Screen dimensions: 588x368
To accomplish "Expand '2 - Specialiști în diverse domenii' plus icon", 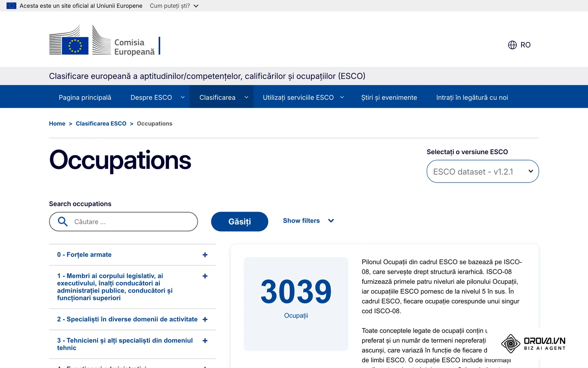I will pyautogui.click(x=205, y=319).
